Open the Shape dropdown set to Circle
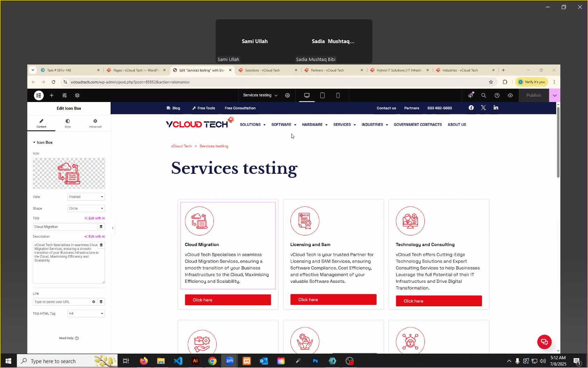This screenshot has width=588, height=368. (x=86, y=209)
